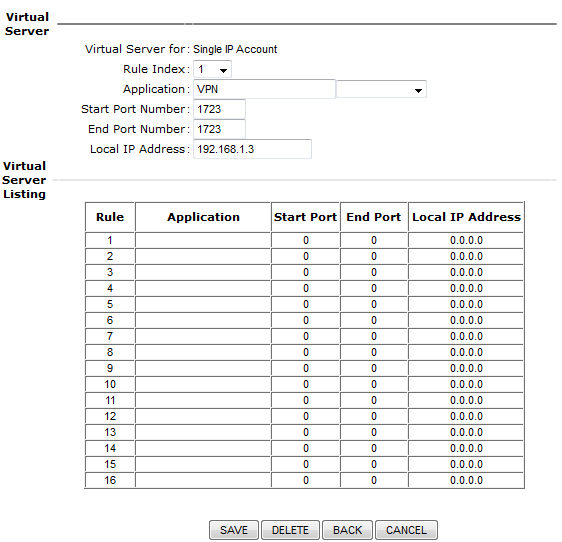Image resolution: width=562 pixels, height=542 pixels.
Task: Click the End Port cell of rule 12
Action: [374, 416]
